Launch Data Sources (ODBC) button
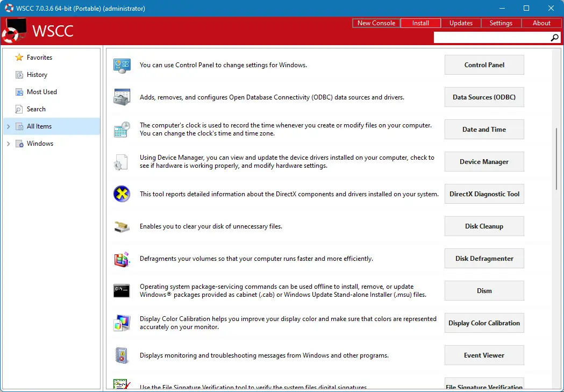 484,97
